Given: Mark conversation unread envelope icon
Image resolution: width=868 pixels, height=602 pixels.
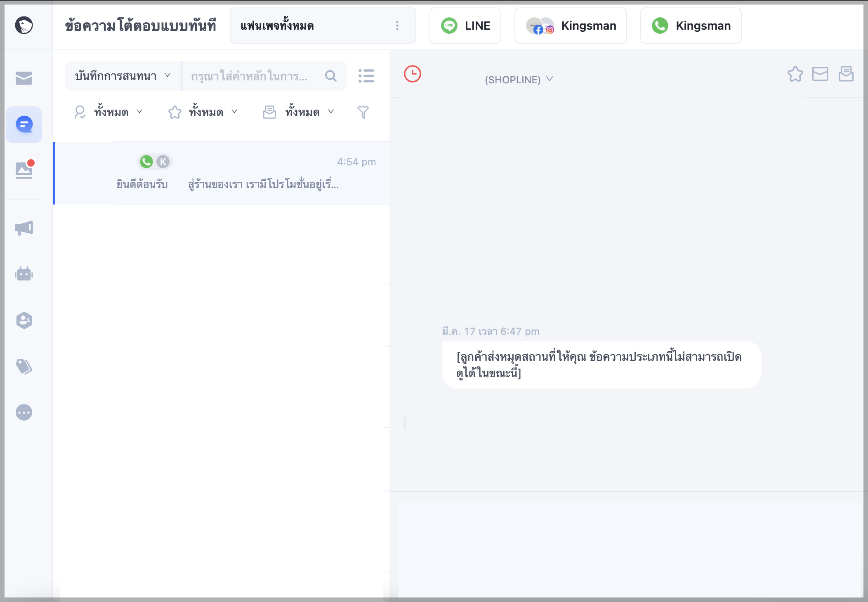Looking at the screenshot, I should [x=820, y=74].
